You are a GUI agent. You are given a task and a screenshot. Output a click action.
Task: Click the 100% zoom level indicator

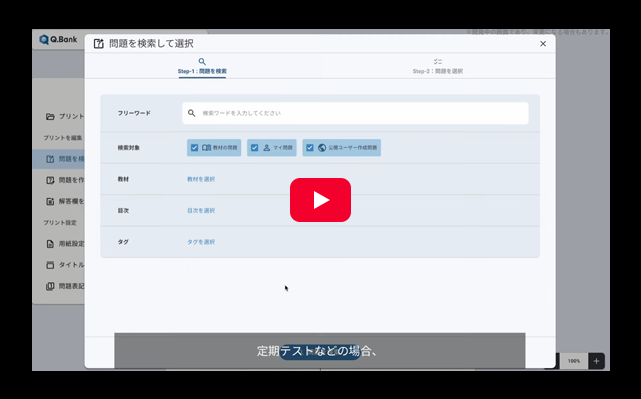(574, 361)
